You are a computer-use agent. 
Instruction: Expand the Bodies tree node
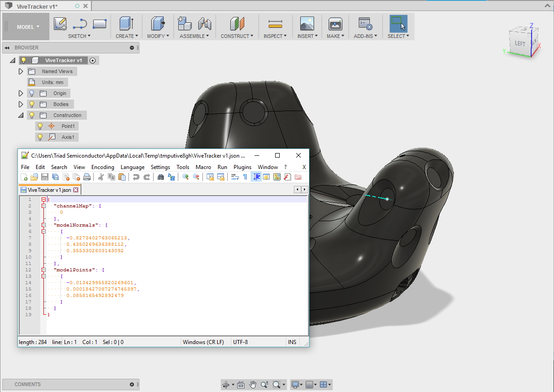coord(21,104)
